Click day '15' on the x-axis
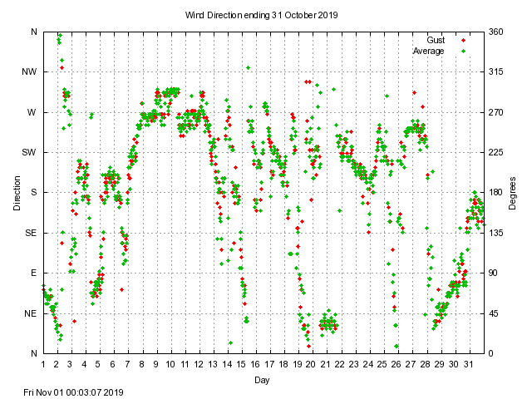532x399 pixels. tap(241, 364)
